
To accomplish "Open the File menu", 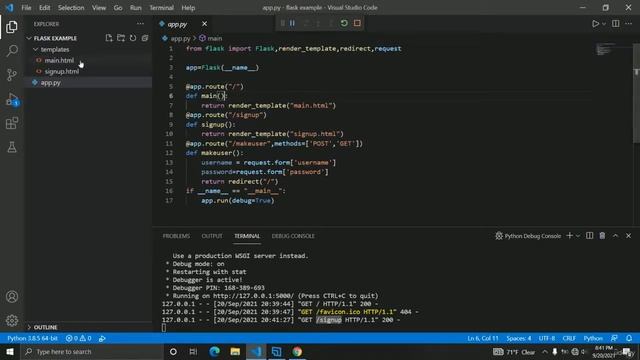I will (x=26, y=8).
